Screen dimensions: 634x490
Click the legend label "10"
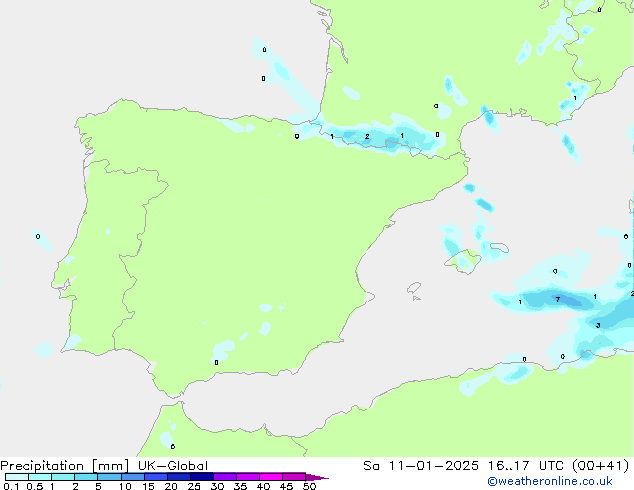click(x=125, y=486)
